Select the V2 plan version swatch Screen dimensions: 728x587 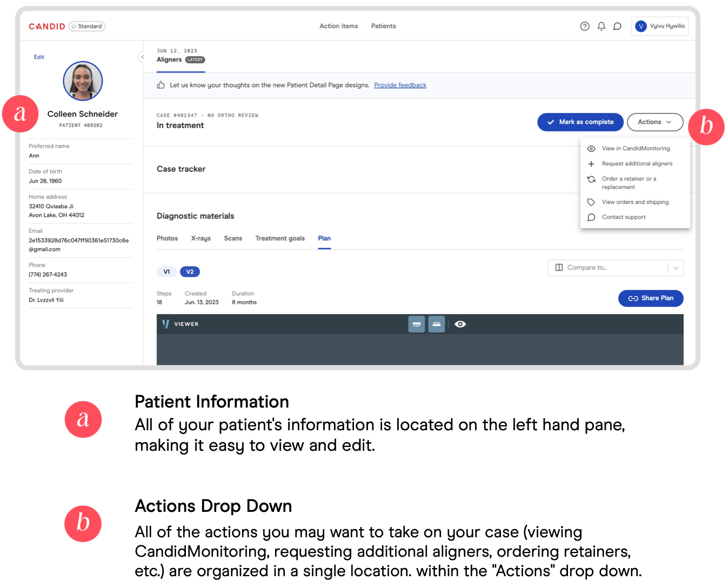[190, 271]
